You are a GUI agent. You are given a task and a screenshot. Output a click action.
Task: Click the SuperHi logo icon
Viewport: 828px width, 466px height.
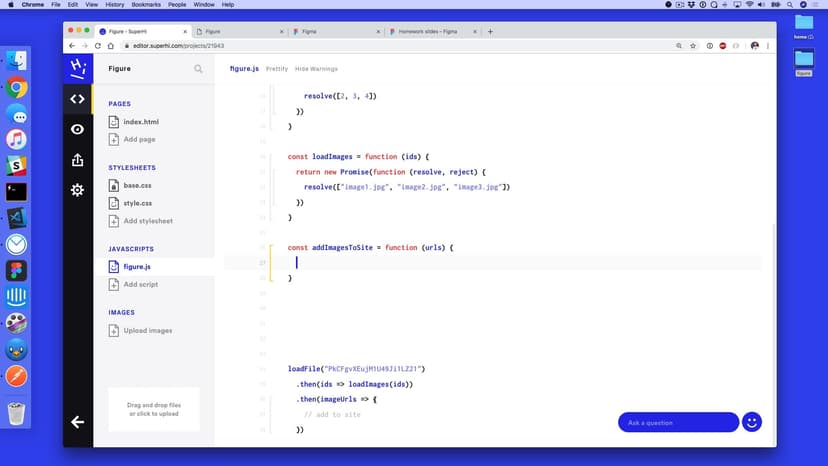click(77, 69)
